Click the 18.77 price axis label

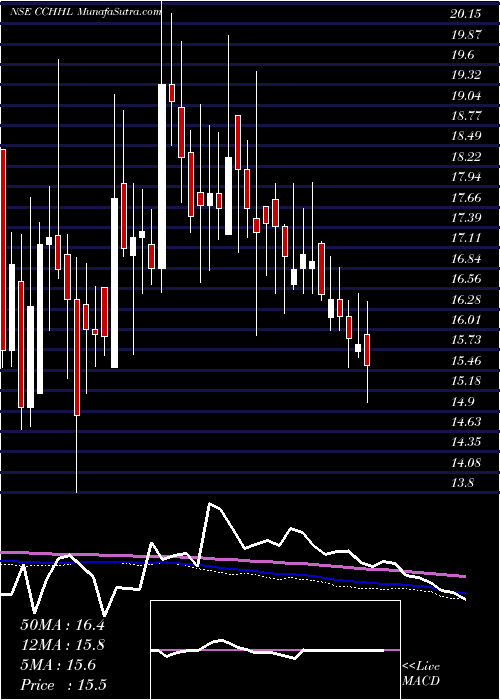466,116
